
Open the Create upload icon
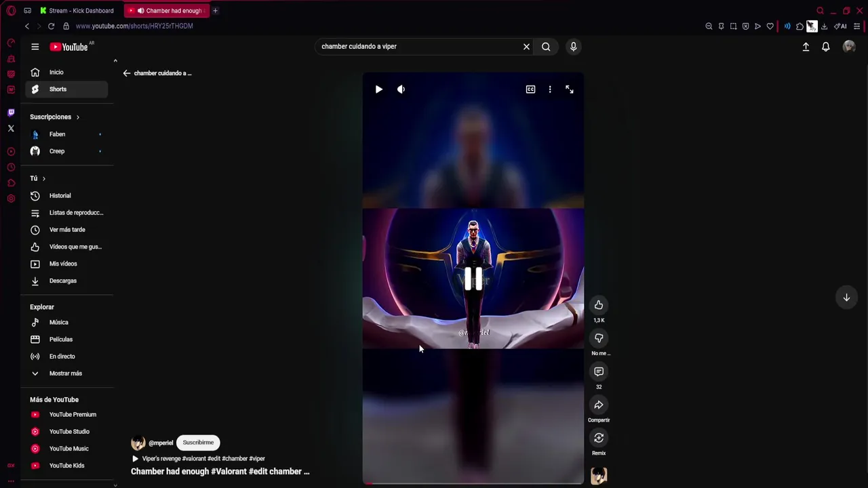(x=806, y=47)
